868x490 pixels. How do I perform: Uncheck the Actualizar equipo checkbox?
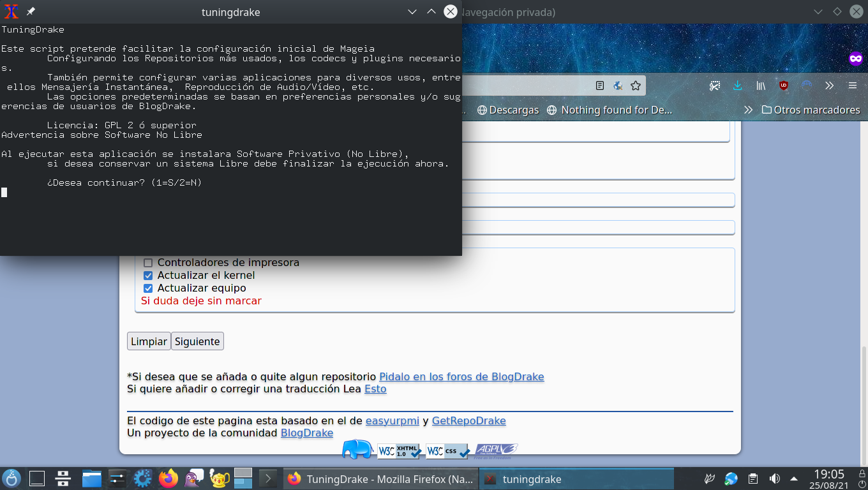pyautogui.click(x=148, y=288)
